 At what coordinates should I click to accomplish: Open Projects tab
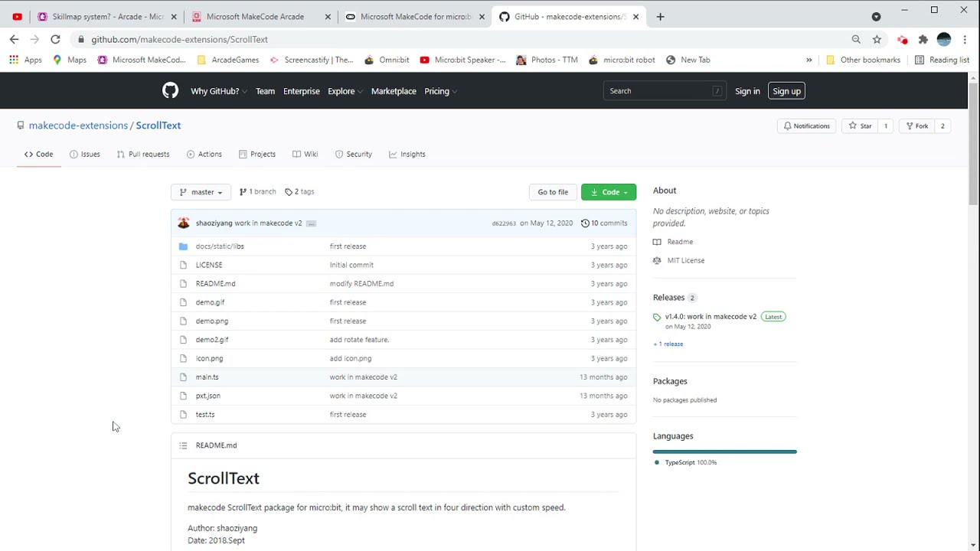pos(257,154)
